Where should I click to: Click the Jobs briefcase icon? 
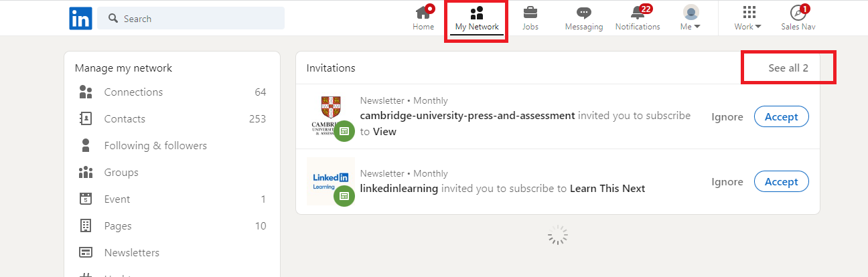[530, 12]
